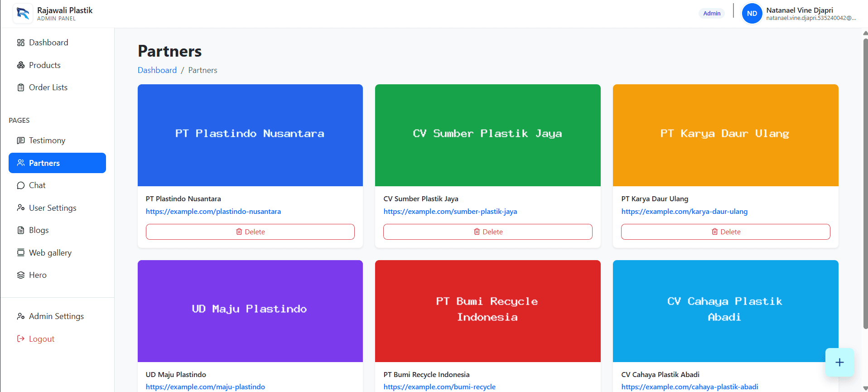Click the Rajawali Plastik brand name
The image size is (868, 392).
[x=65, y=10]
